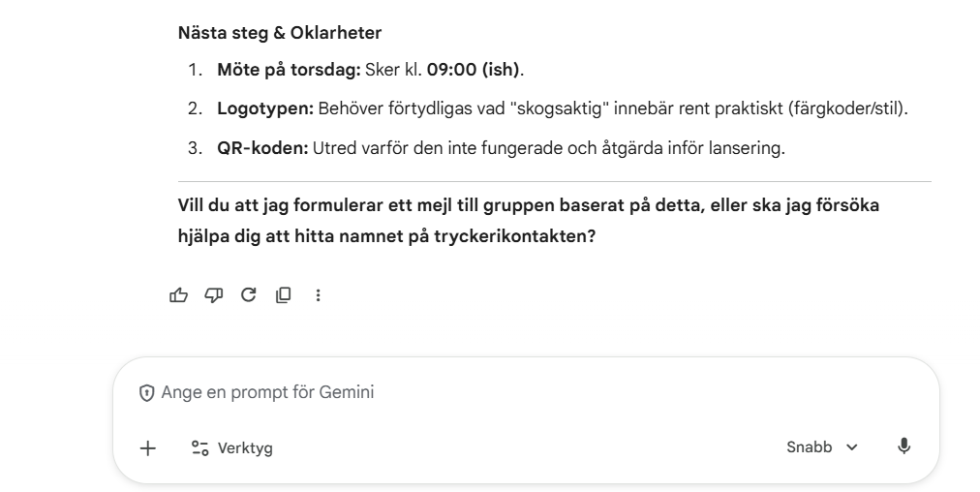The image size is (980, 492).
Task: Expand the Snabb model dropdown
Action: 822,447
